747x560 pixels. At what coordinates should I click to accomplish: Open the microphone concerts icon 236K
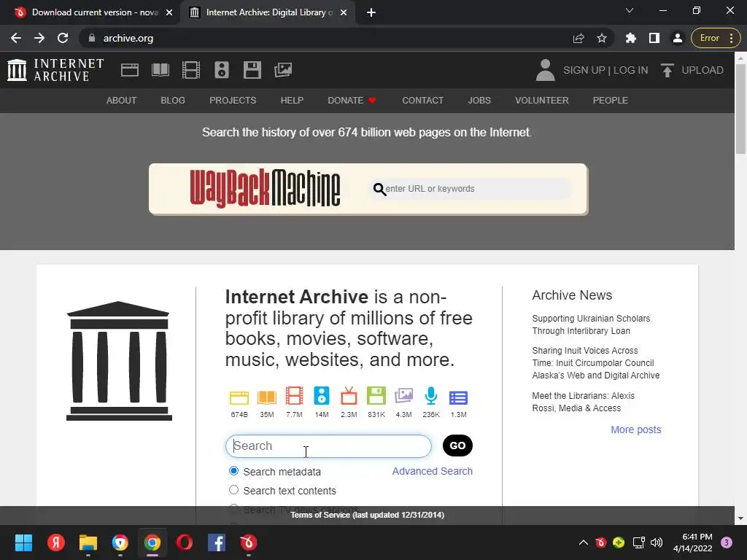coord(431,396)
